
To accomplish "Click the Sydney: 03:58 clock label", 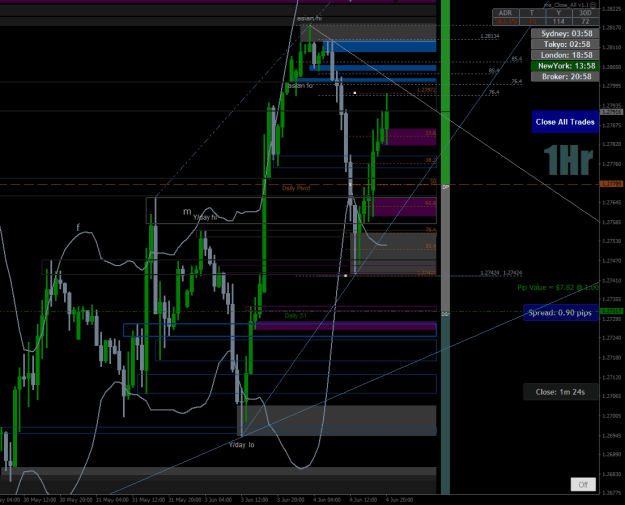I will pos(565,33).
